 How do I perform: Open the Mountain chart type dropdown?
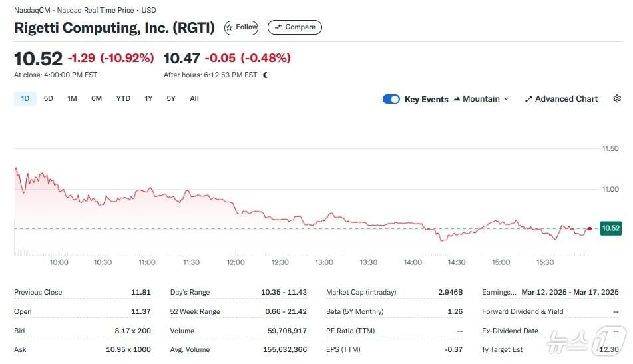[482, 99]
